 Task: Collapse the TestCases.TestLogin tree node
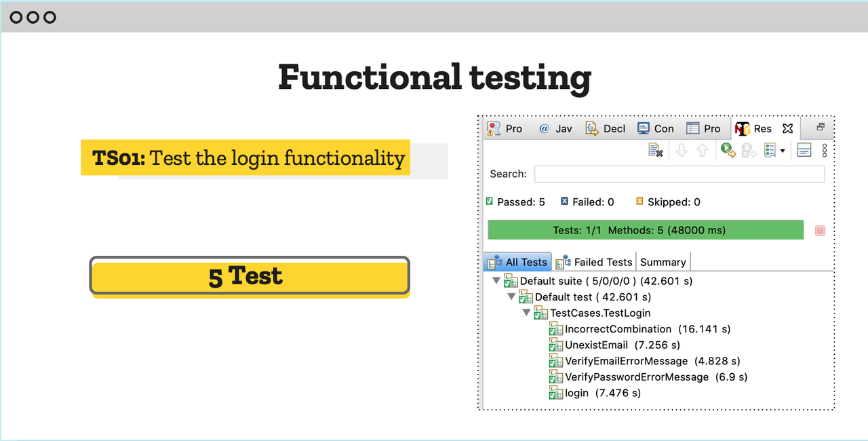pyautogui.click(x=526, y=313)
